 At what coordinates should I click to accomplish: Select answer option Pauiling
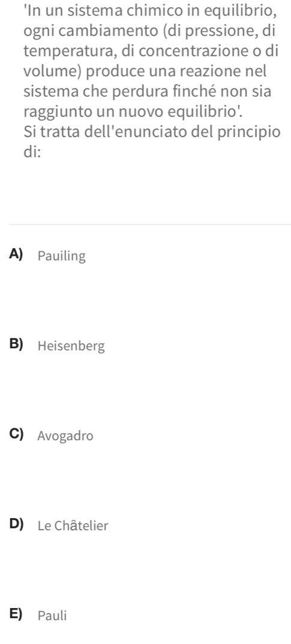pyautogui.click(x=62, y=256)
